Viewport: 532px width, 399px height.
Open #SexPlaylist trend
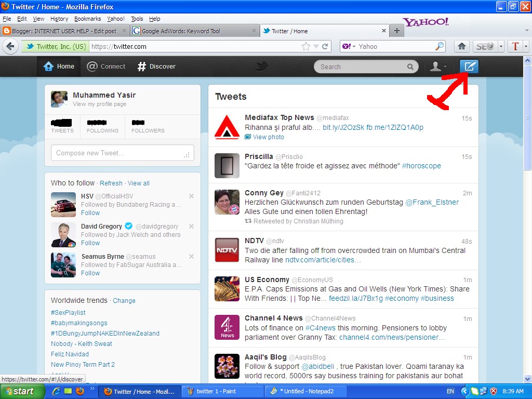tap(68, 312)
